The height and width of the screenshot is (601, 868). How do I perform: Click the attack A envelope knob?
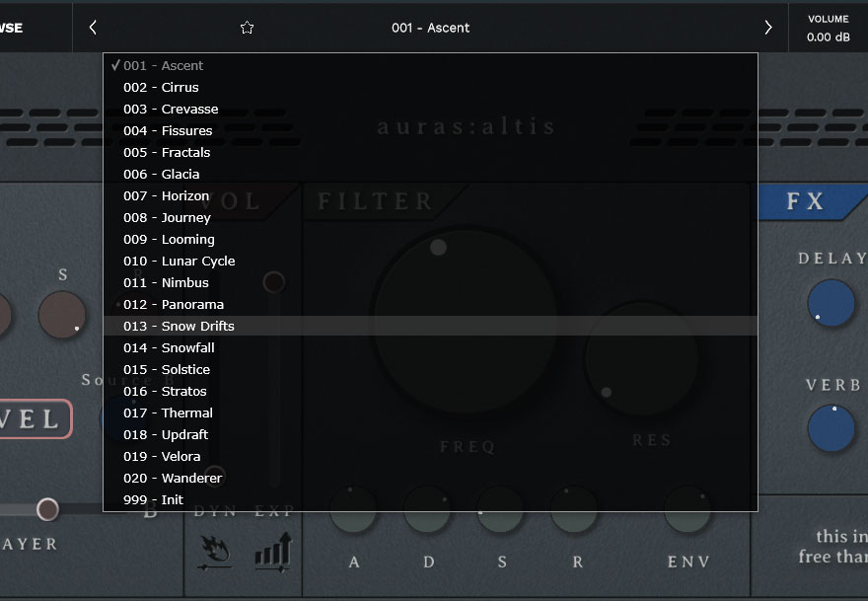pyautogui.click(x=353, y=509)
